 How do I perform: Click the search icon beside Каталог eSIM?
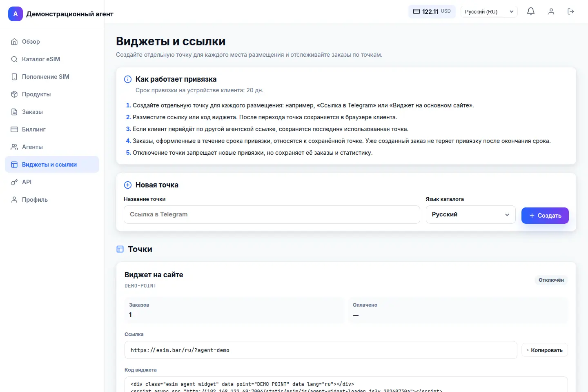click(x=14, y=59)
